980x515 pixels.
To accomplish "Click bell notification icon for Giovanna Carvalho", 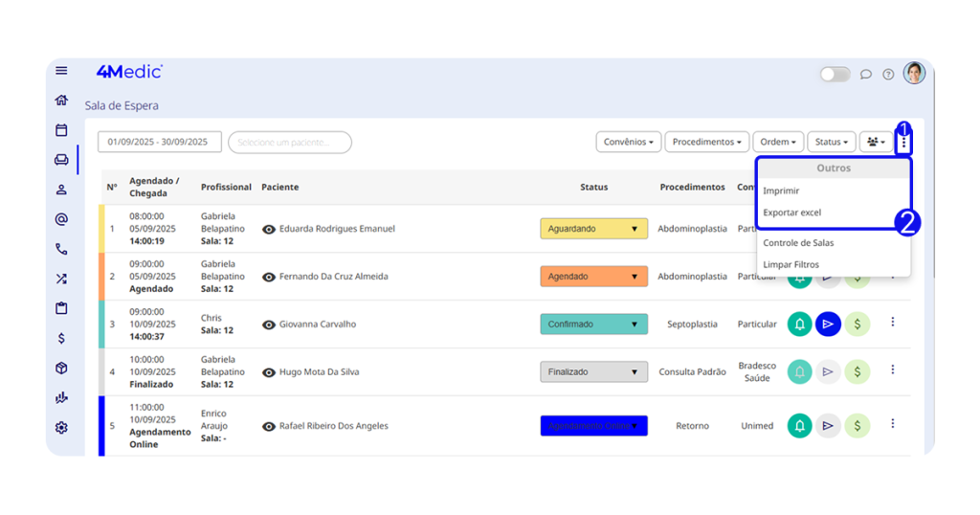I will 800,325.
